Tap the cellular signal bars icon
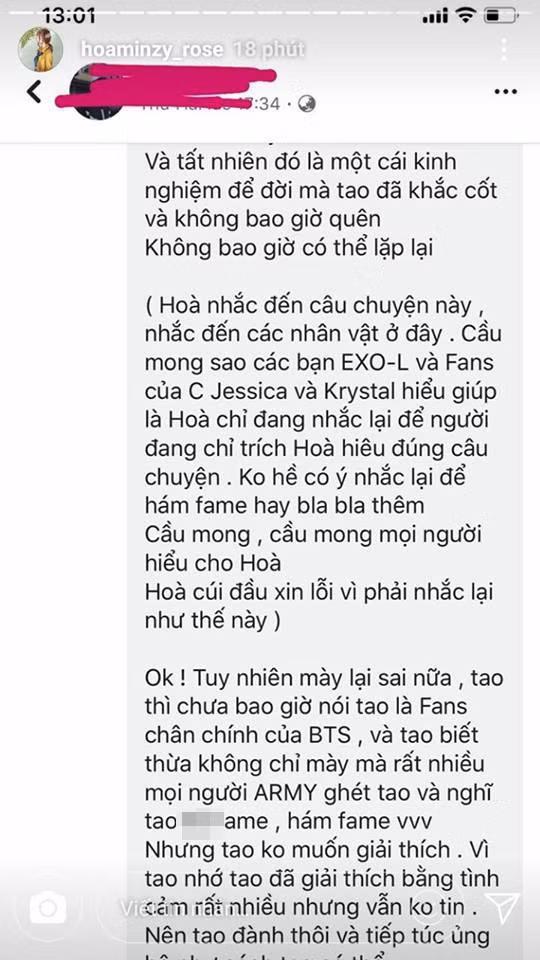 [x=435, y=17]
